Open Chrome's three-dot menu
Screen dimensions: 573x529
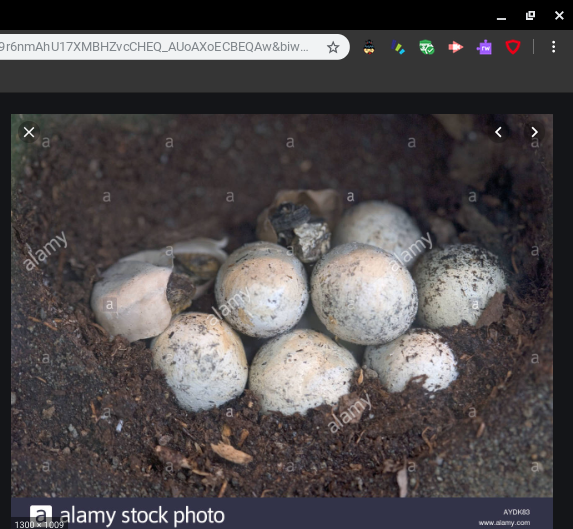click(x=553, y=47)
